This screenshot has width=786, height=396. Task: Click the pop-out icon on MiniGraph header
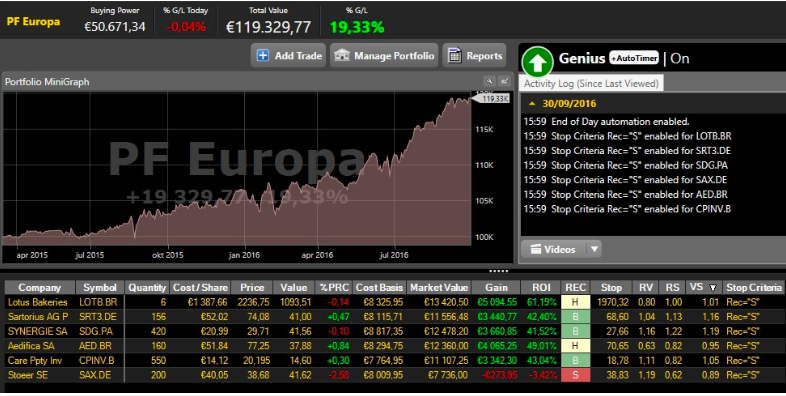click(x=504, y=81)
